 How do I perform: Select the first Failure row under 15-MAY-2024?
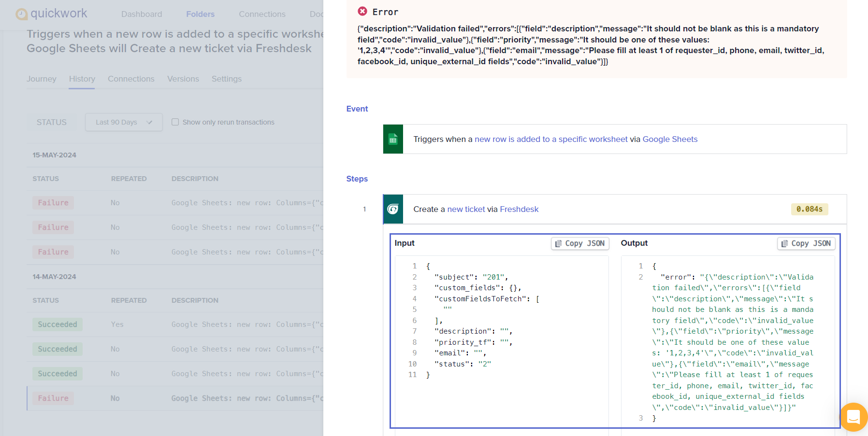pos(175,203)
